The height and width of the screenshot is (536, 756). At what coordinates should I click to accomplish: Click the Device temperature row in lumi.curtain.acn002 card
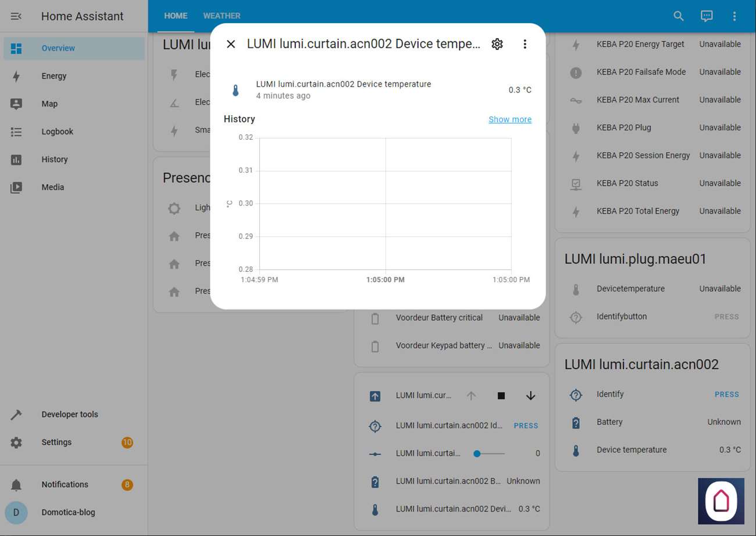pyautogui.click(x=652, y=450)
